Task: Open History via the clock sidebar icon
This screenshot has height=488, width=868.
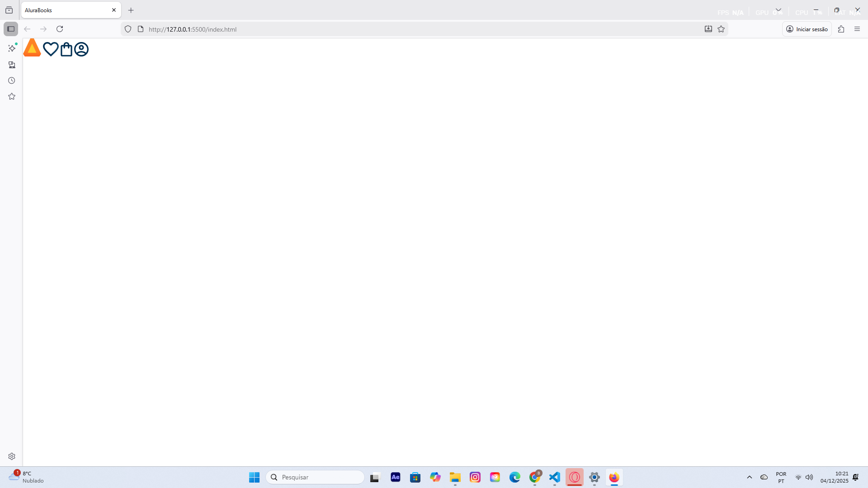Action: [11, 80]
